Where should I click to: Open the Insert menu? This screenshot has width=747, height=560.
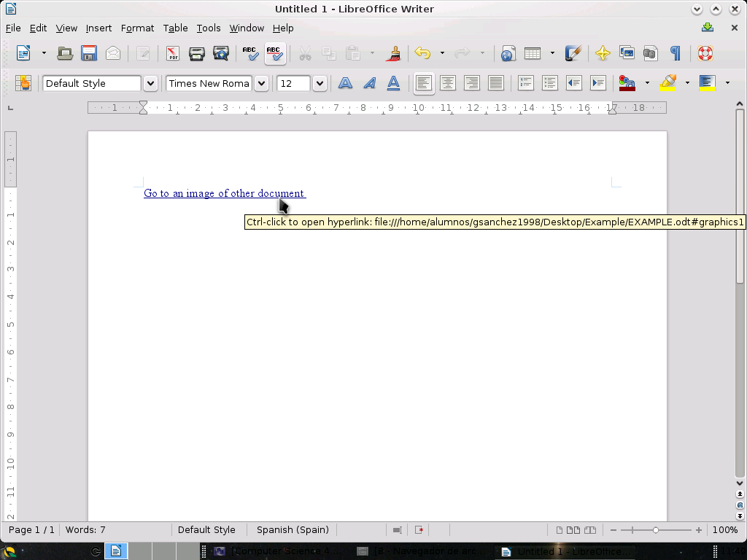98,28
